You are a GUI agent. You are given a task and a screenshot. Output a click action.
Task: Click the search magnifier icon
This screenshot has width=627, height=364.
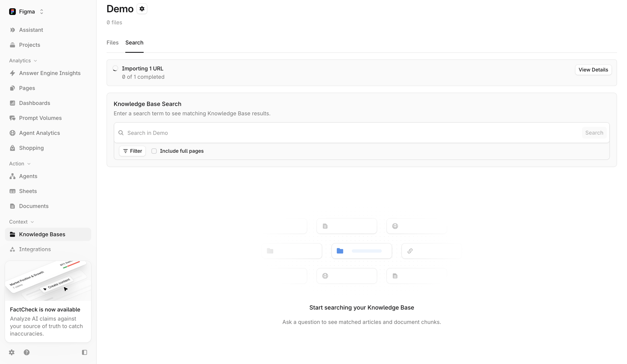tap(121, 133)
